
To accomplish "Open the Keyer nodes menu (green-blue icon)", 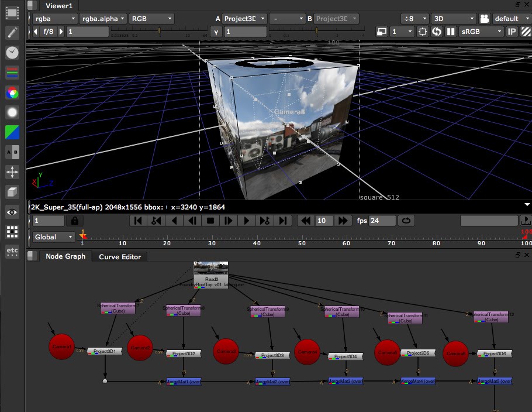I will point(12,132).
